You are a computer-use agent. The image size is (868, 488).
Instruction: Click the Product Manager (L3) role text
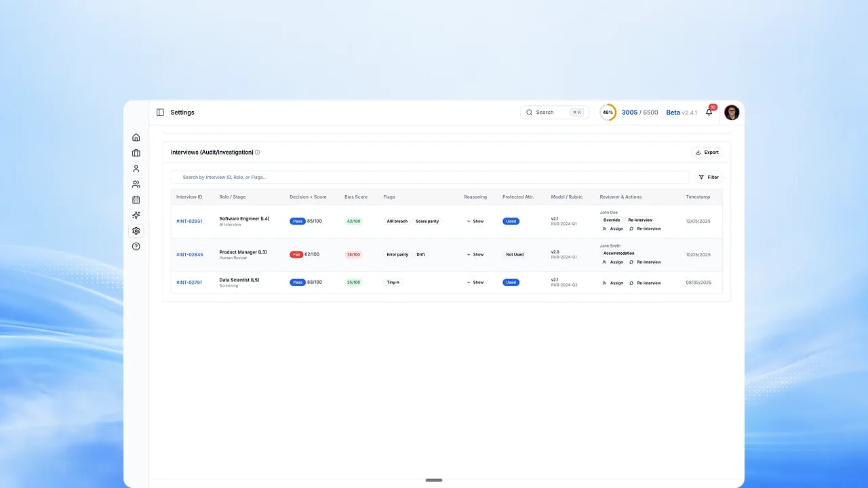point(243,252)
